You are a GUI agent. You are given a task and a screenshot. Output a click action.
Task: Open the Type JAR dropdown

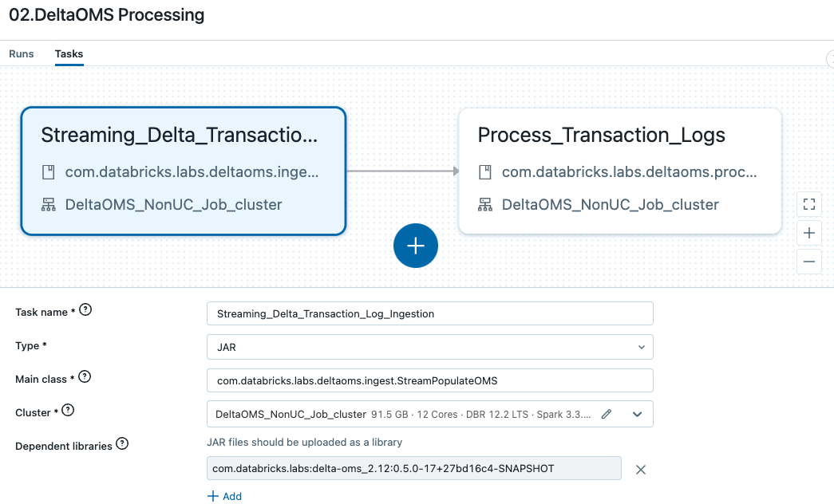click(x=429, y=347)
